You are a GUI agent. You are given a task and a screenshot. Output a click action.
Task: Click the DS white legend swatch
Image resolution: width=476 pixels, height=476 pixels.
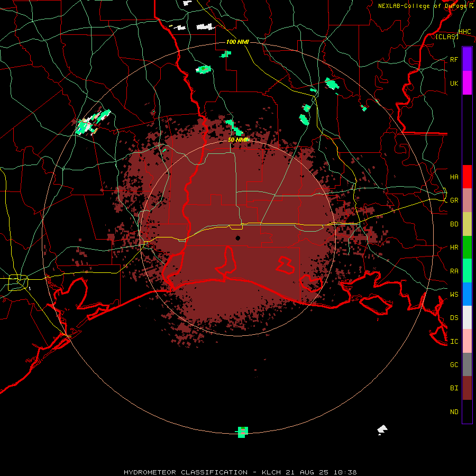coord(467,317)
